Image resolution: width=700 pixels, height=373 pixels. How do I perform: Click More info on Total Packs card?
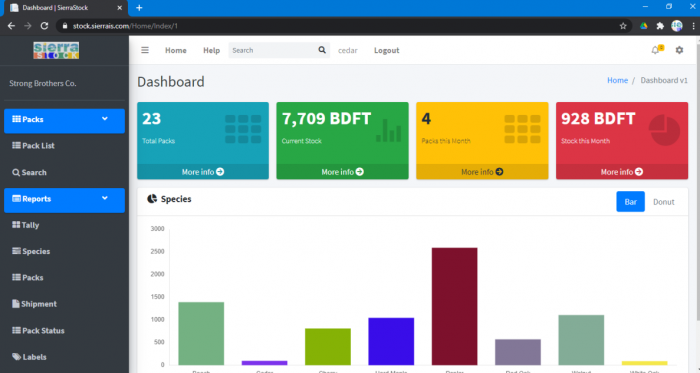click(x=203, y=172)
